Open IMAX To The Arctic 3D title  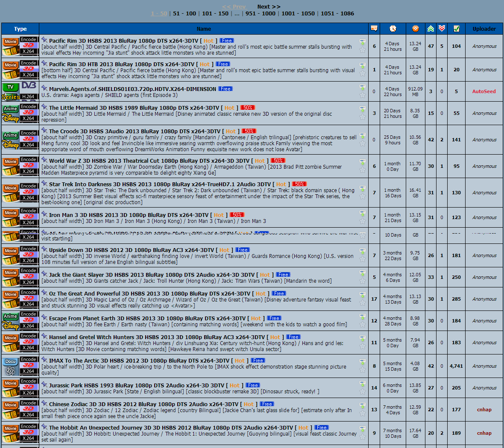click(139, 360)
